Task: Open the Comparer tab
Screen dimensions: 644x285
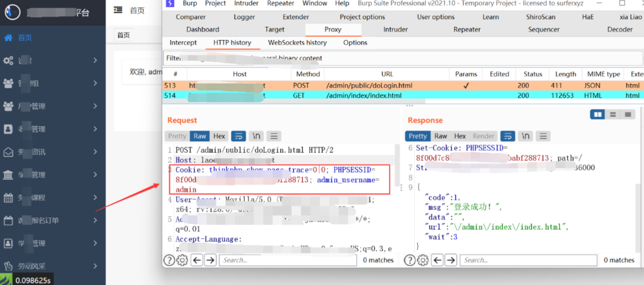Action: click(191, 17)
